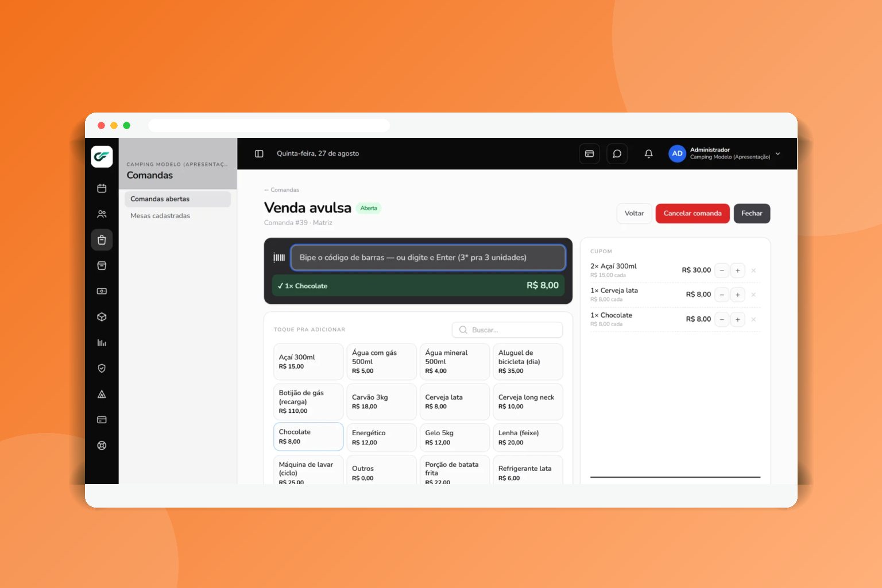Screen dimensions: 882x588
Task: Select the shopping bag Comandas icon
Action: [102, 240]
